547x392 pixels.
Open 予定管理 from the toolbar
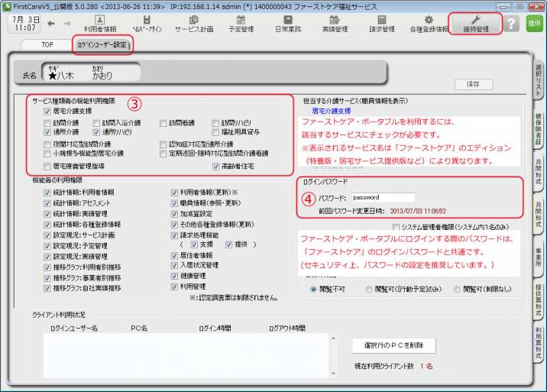[241, 23]
